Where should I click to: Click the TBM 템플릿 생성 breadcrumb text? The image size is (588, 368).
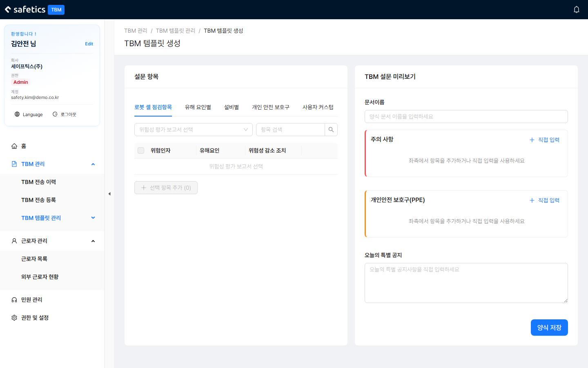tap(223, 31)
